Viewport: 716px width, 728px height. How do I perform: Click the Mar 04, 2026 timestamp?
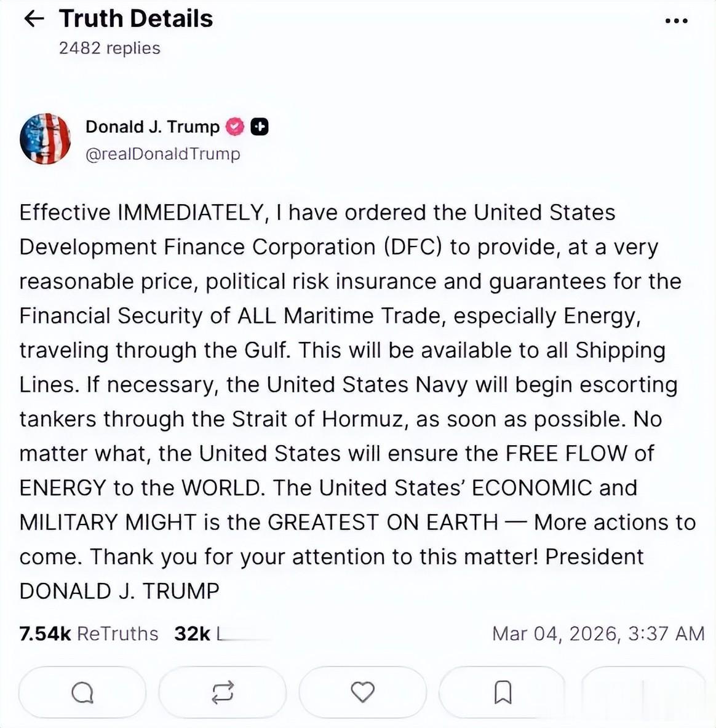pyautogui.click(x=598, y=634)
